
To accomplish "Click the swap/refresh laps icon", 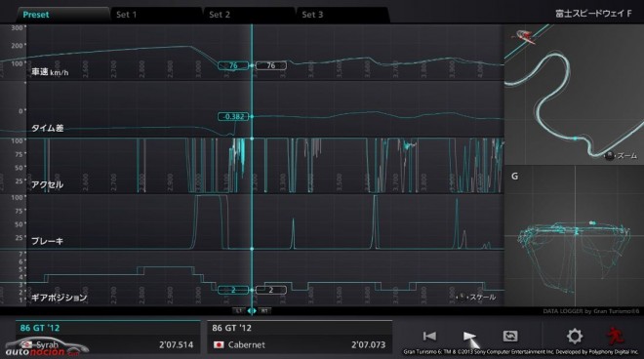I will click(510, 336).
